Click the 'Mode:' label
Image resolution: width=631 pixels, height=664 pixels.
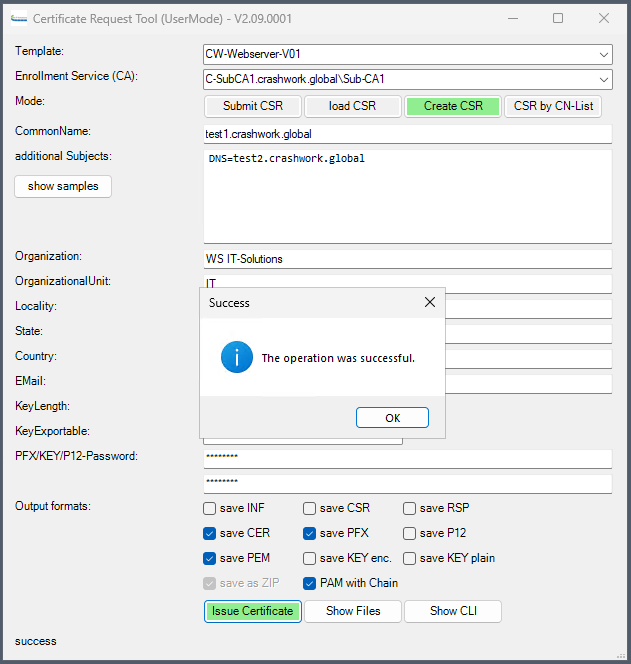click(30, 101)
